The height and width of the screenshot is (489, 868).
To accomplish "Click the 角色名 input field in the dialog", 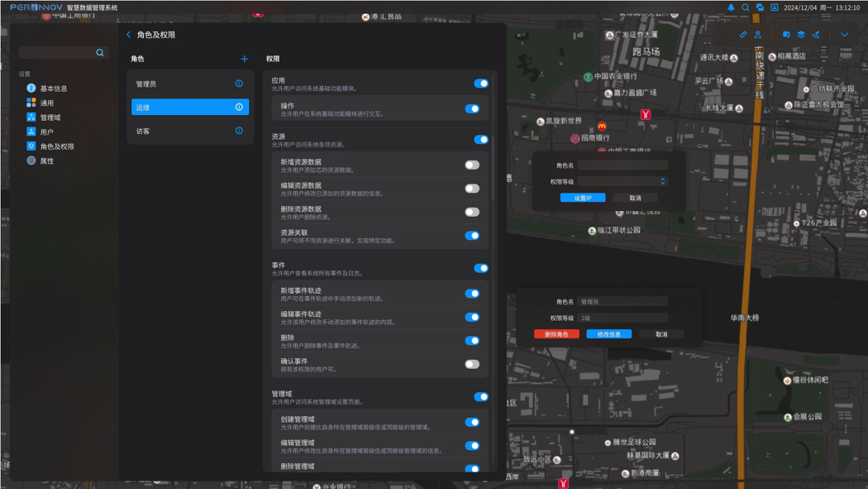I will click(x=622, y=165).
